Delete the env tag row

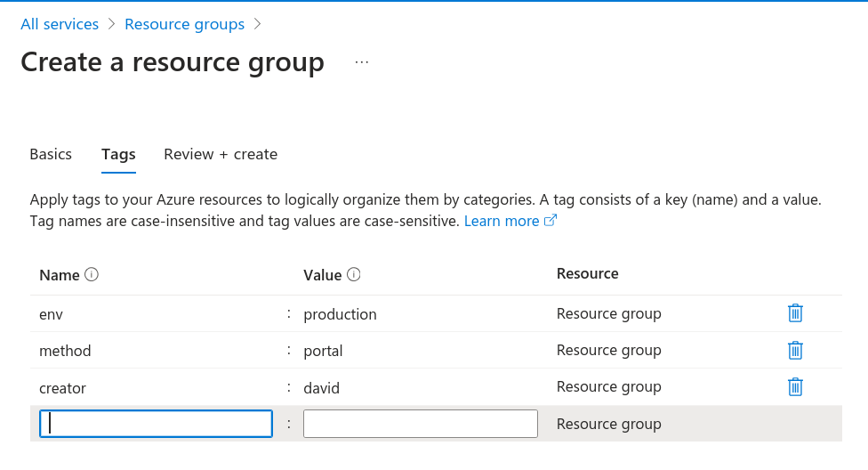point(795,313)
